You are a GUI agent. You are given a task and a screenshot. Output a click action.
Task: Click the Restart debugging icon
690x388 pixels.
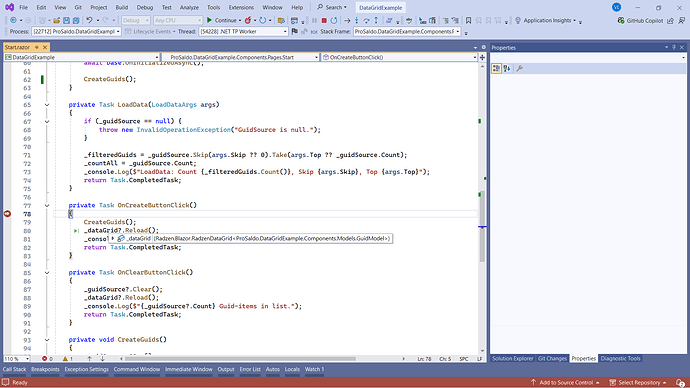334,20
